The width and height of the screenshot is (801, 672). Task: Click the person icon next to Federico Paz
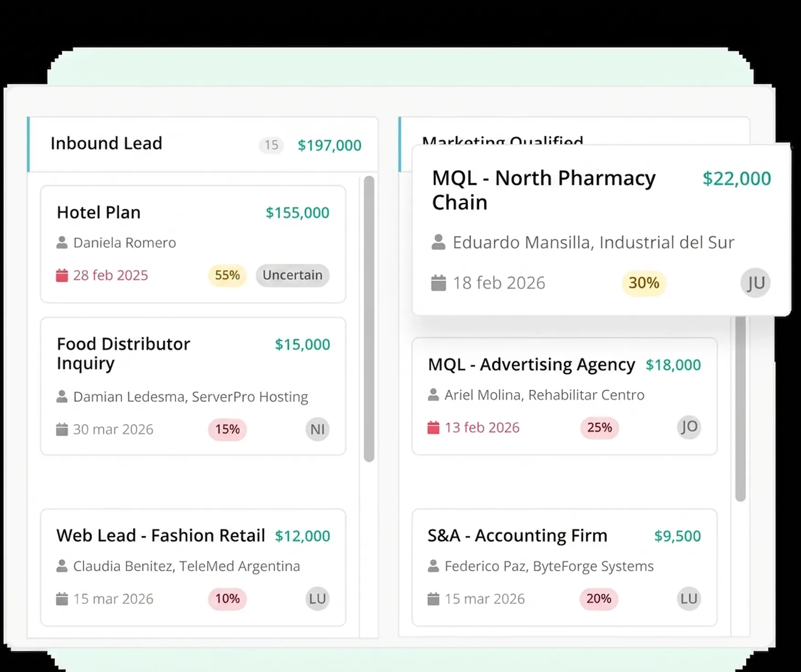point(433,566)
